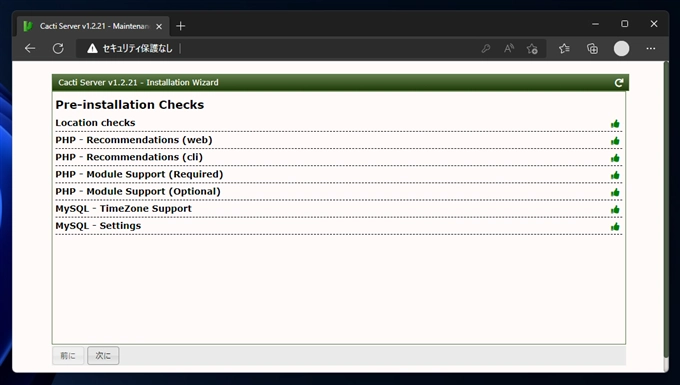Image resolution: width=680 pixels, height=385 pixels.
Task: Expand the Location checks section
Action: [338, 123]
